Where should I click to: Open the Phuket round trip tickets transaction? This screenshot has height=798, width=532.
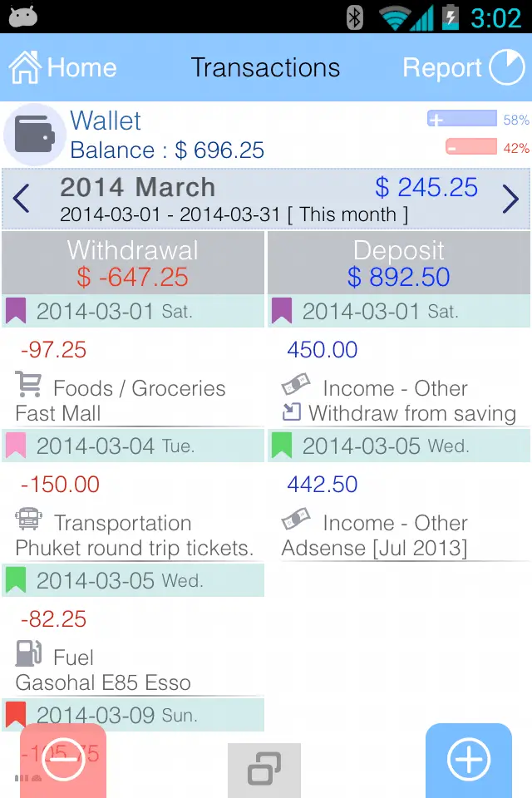point(133,515)
